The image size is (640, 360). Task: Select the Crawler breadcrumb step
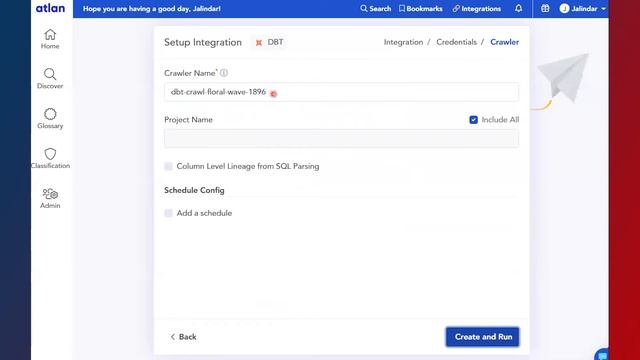pyautogui.click(x=504, y=42)
